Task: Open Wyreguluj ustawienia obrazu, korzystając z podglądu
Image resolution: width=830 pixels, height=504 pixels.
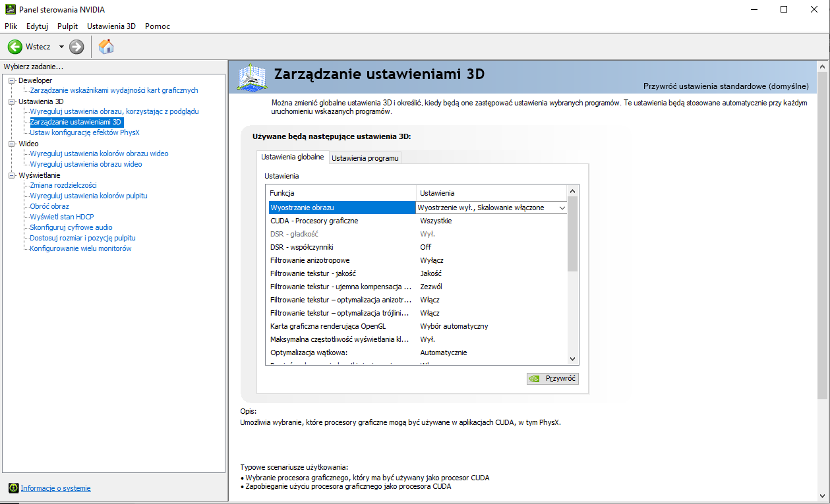Action: [114, 111]
